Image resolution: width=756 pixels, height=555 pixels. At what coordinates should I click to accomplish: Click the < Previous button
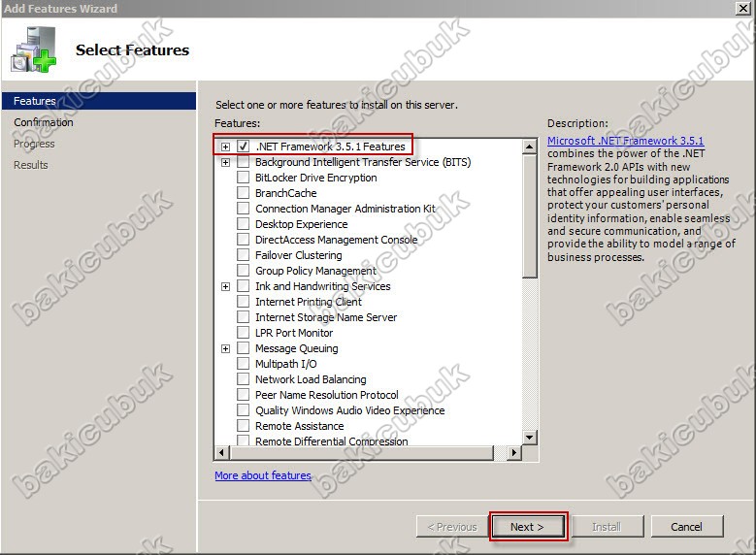(x=453, y=527)
